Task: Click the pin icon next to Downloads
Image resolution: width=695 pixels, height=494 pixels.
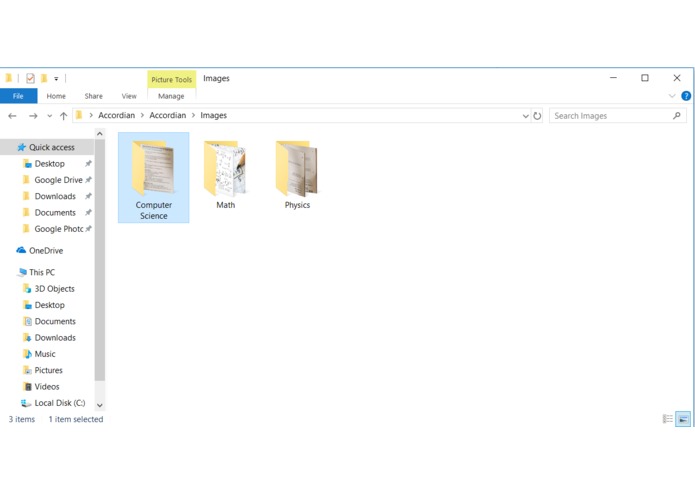Action: click(88, 196)
